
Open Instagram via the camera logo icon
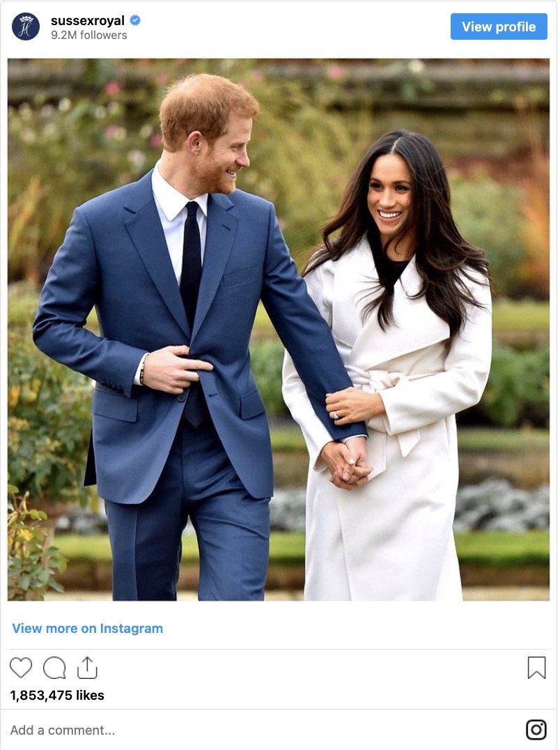click(x=536, y=729)
